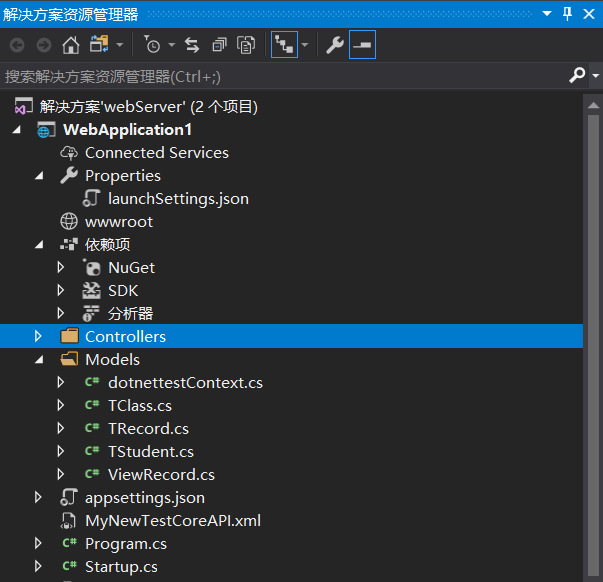Collapse the Properties folder
Image resolution: width=603 pixels, height=582 pixels.
pos(39,176)
